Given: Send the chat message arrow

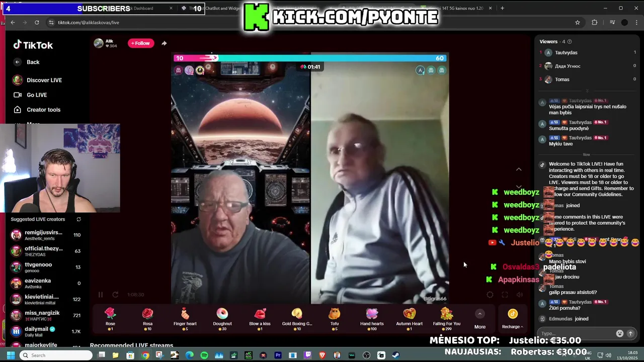Looking at the screenshot, I should point(630,333).
